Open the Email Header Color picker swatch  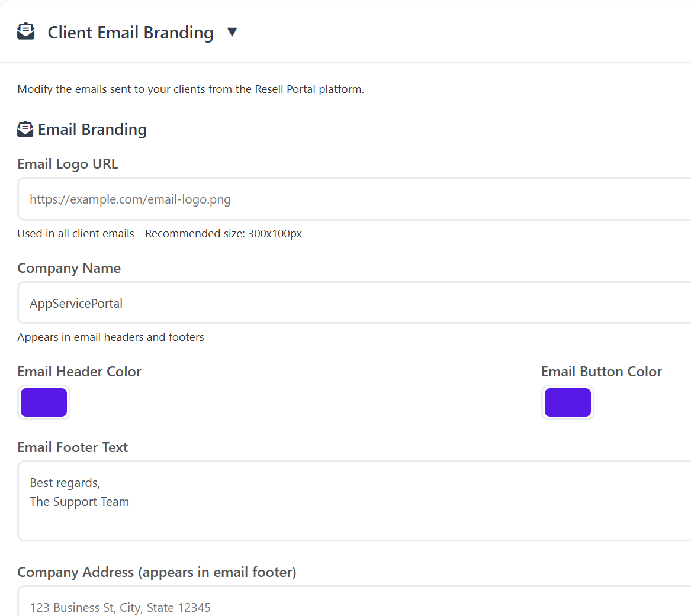44,402
